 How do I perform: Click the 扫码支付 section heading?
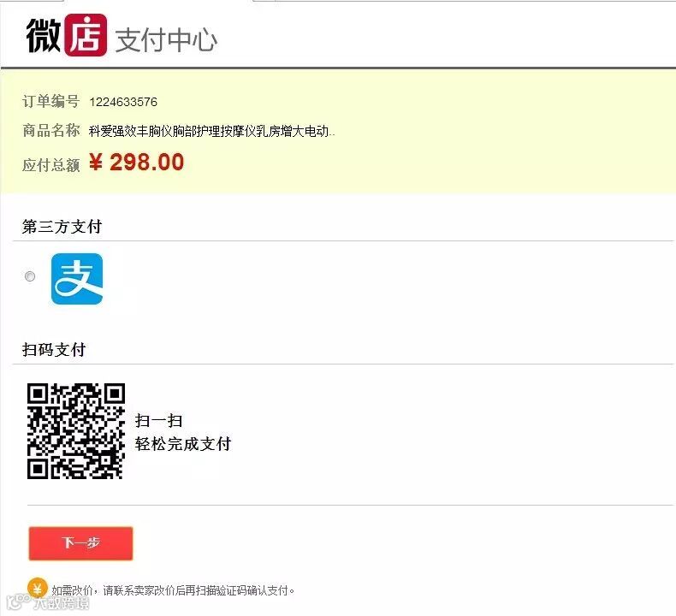click(54, 350)
